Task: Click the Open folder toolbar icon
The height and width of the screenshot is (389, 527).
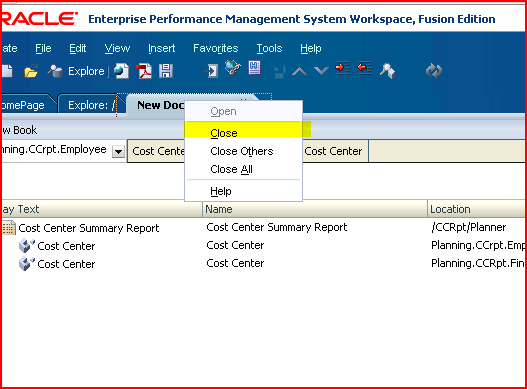Action: (x=31, y=71)
